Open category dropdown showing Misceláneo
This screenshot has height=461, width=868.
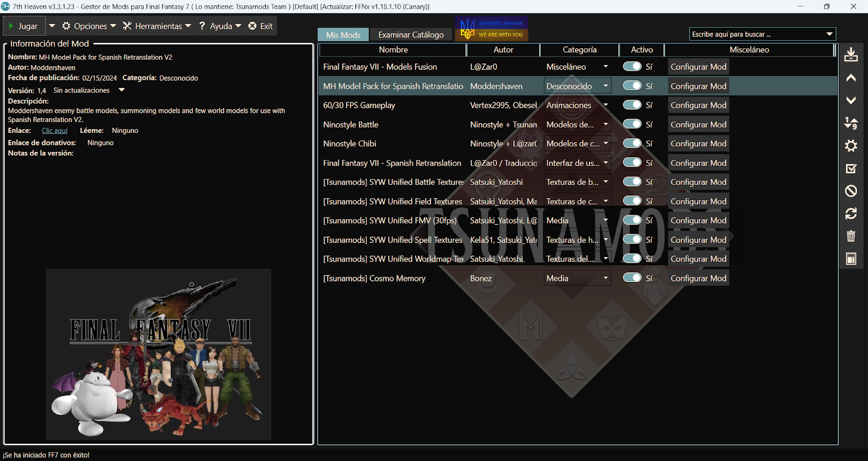pos(577,67)
